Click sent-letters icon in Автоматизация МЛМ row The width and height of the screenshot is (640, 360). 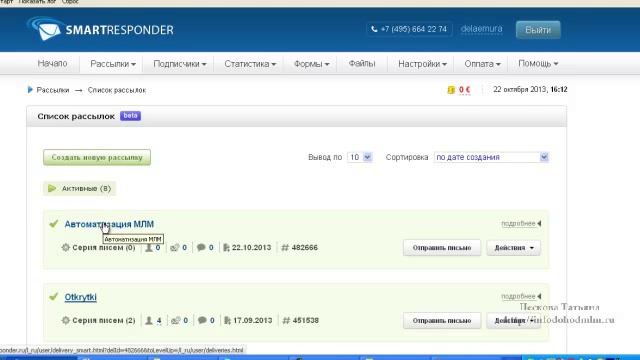175,247
